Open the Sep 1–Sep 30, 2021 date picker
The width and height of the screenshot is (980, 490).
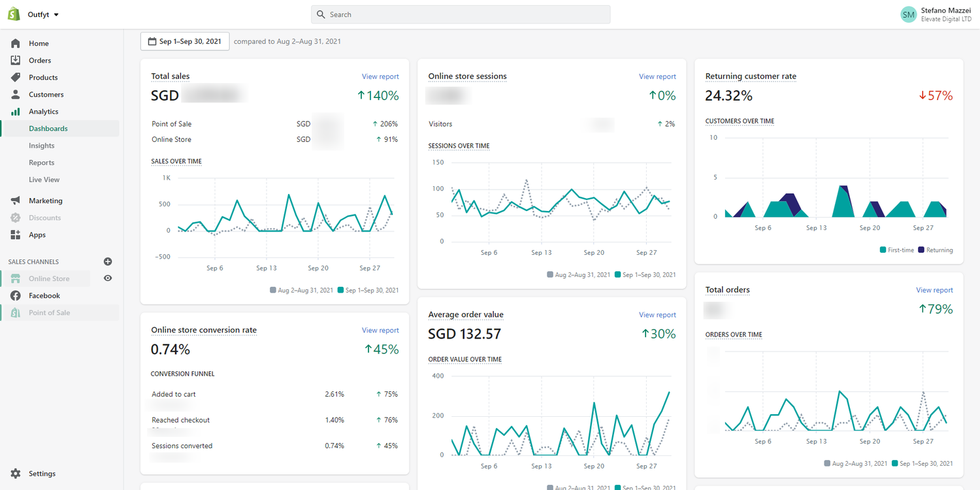tap(185, 41)
